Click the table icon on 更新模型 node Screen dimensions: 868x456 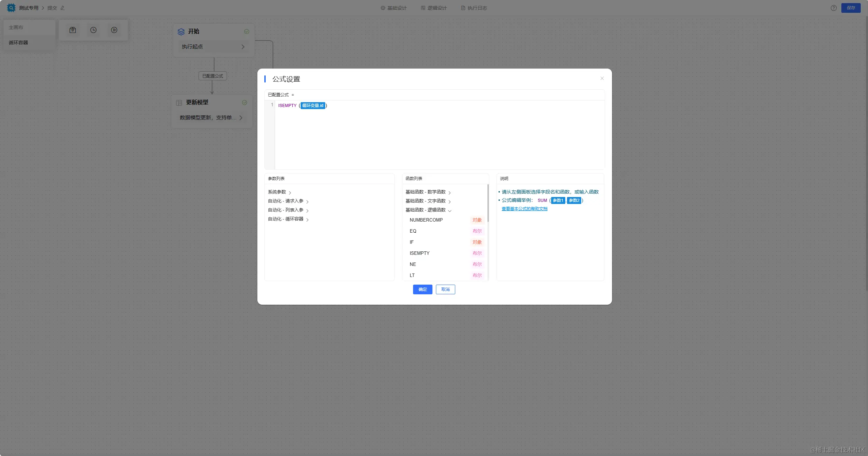tap(179, 102)
